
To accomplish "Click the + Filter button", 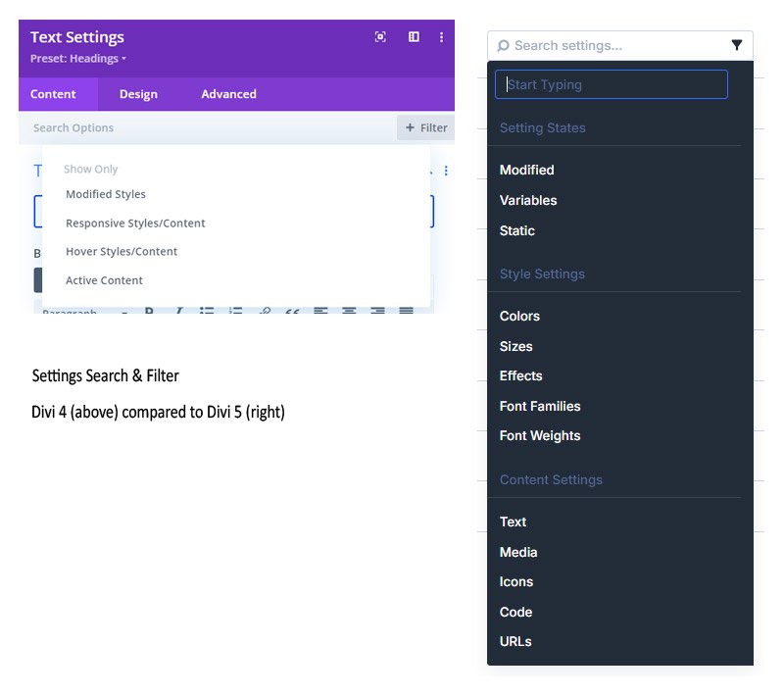I will coord(426,128).
